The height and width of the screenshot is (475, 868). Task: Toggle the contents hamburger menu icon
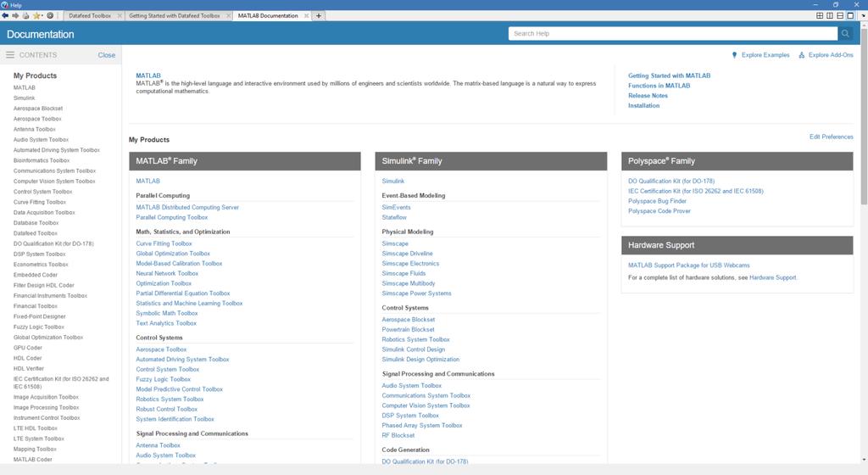pyautogui.click(x=10, y=55)
